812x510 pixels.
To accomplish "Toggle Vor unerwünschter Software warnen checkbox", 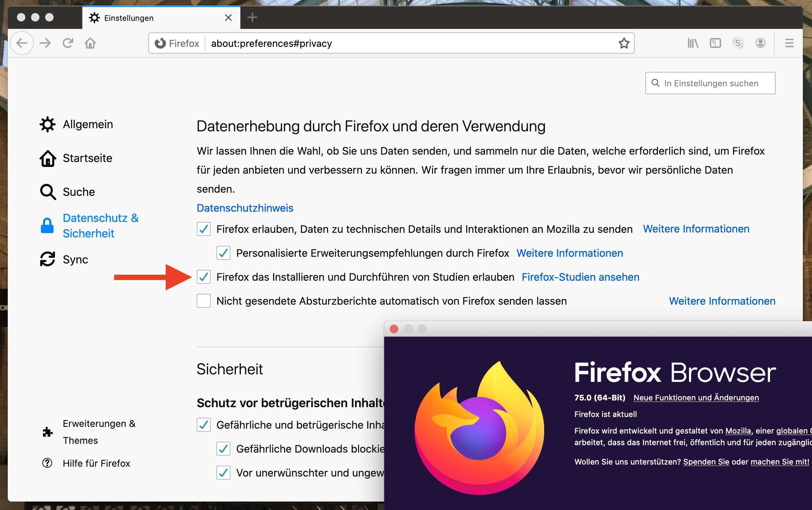I will 223,473.
